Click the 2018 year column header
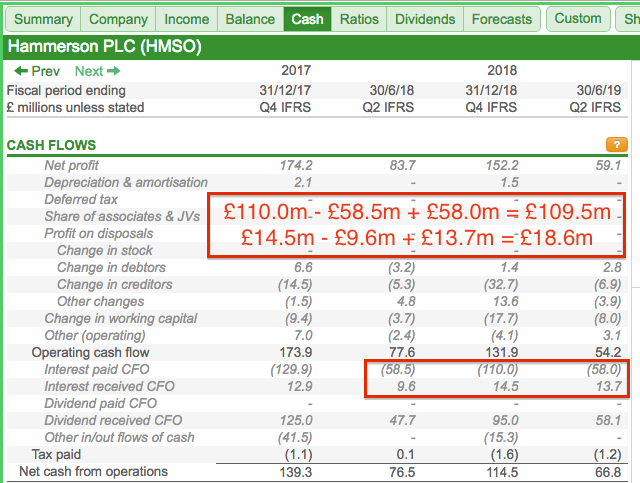 [x=502, y=70]
